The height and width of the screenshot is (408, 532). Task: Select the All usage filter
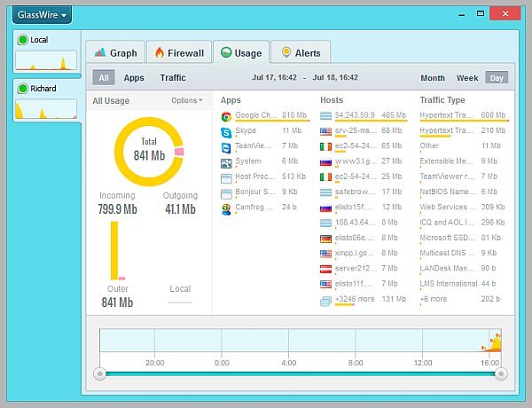click(104, 78)
